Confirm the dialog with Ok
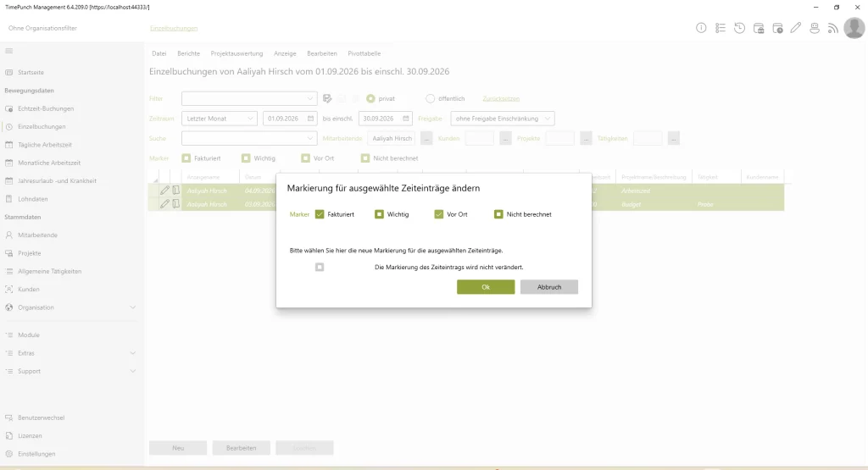This screenshot has height=470, width=868. [486, 287]
